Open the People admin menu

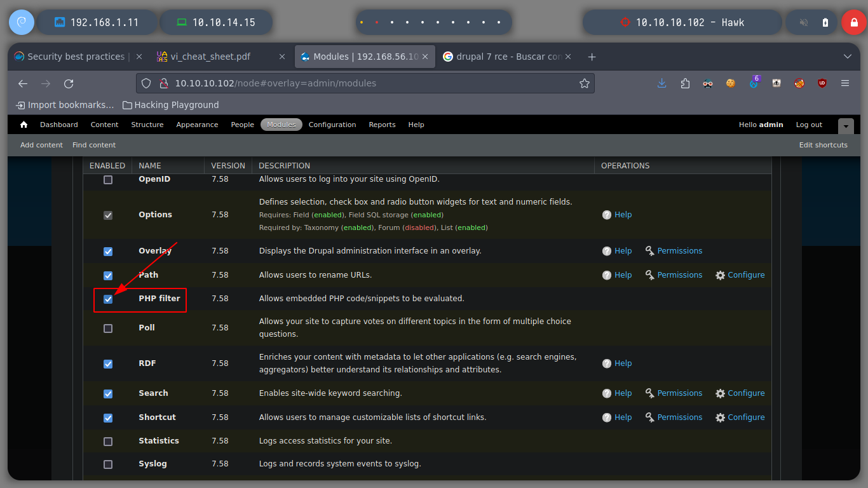tap(242, 125)
